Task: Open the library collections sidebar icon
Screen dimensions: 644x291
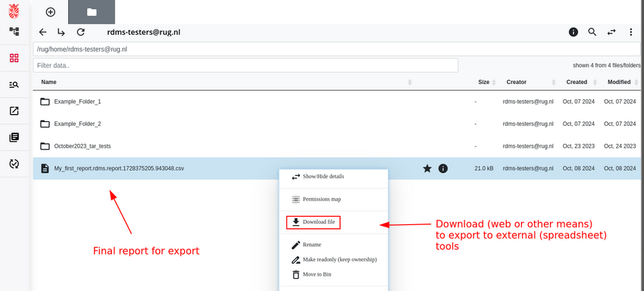Action: [x=14, y=138]
